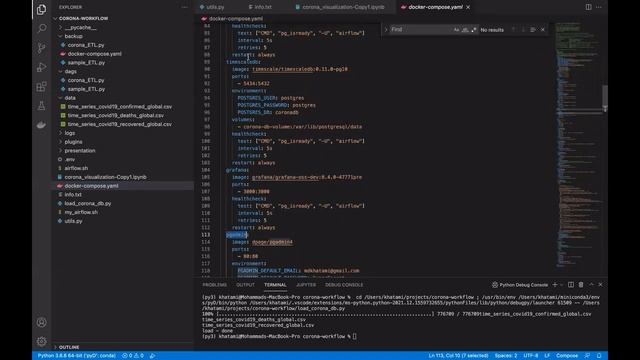This screenshot has width=640, height=360.
Task: Open editor more actions menu
Action: click(x=599, y=7)
